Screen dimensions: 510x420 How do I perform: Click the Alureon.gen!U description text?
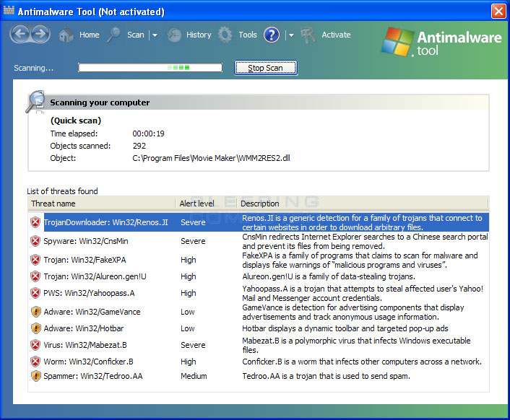(x=329, y=276)
